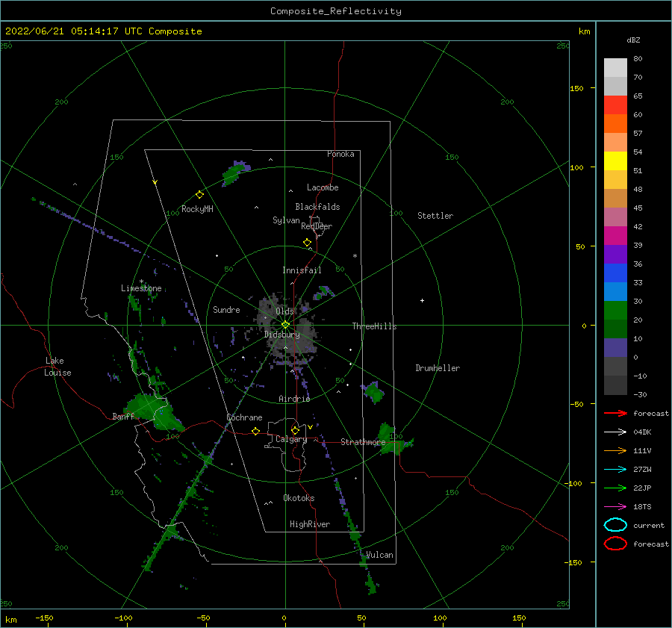Click the Lacombe label
Image resolution: width=672 pixels, height=628 pixels.
pyautogui.click(x=323, y=187)
